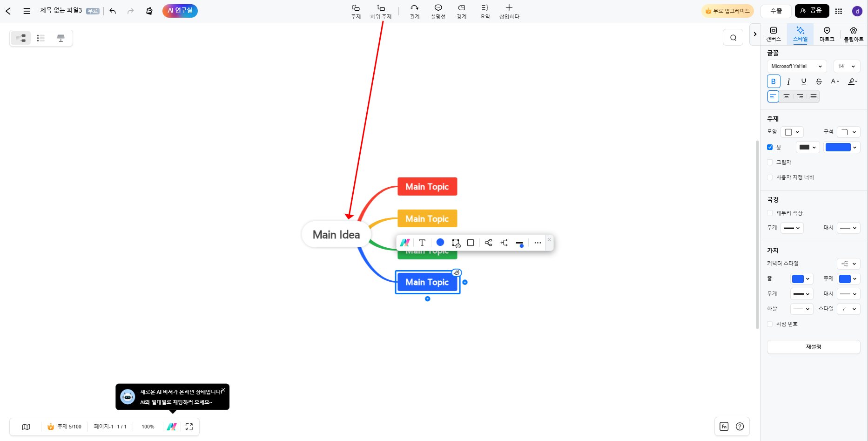Image resolution: width=868 pixels, height=441 pixels.
Task: Add a subtopic using 하위 주제
Action: (x=381, y=12)
